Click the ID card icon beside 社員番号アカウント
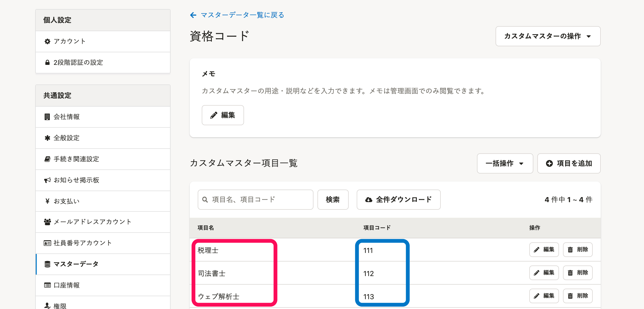 [x=47, y=243]
